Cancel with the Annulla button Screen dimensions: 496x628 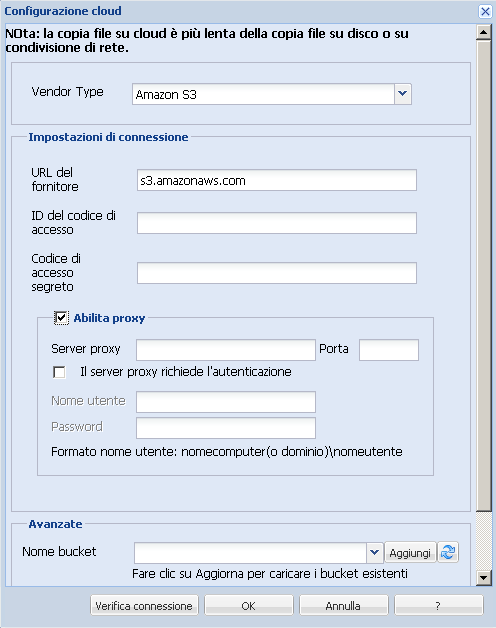(343, 605)
